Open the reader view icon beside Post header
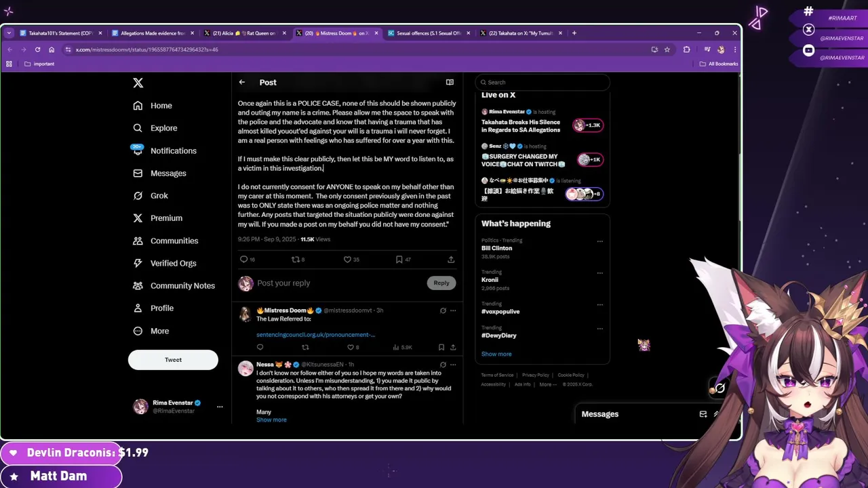 click(x=450, y=82)
